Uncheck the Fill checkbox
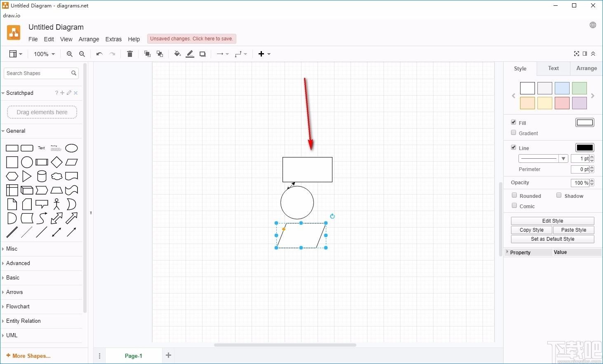 [513, 122]
